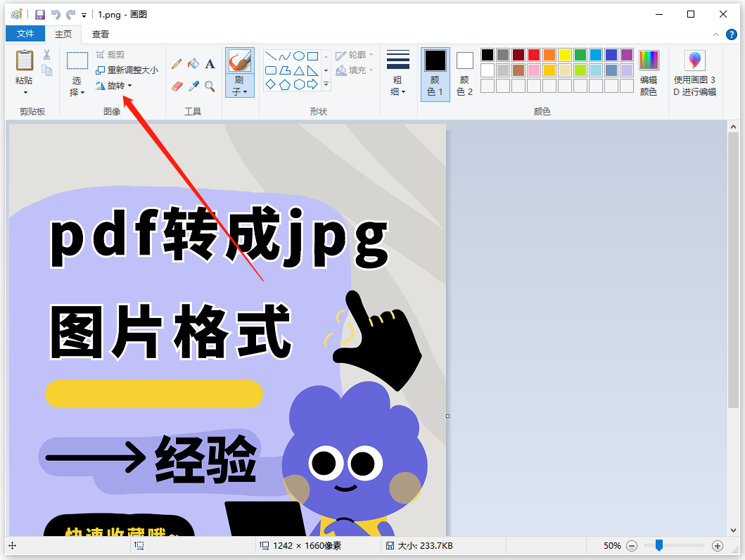Select the Fill with color bucket tool
Screen dimensions: 745x560
(x=193, y=63)
